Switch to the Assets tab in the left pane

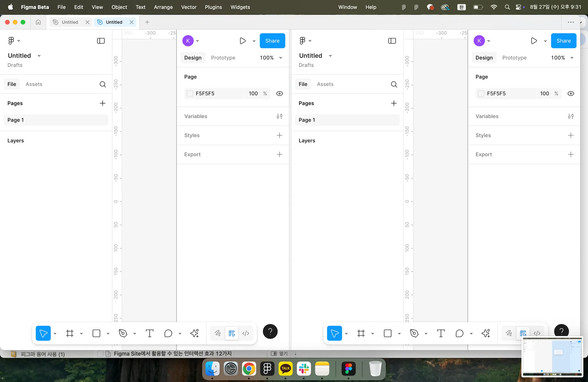tap(34, 84)
